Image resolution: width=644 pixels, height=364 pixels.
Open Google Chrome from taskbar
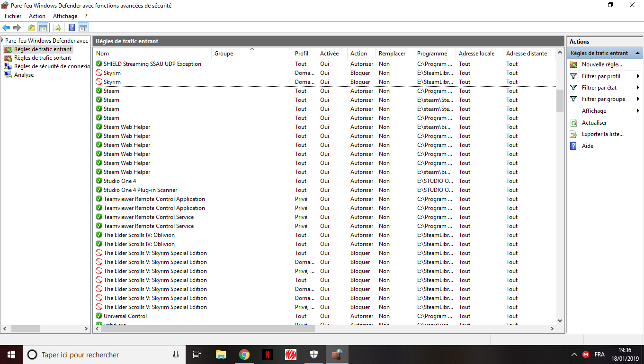[x=244, y=355]
